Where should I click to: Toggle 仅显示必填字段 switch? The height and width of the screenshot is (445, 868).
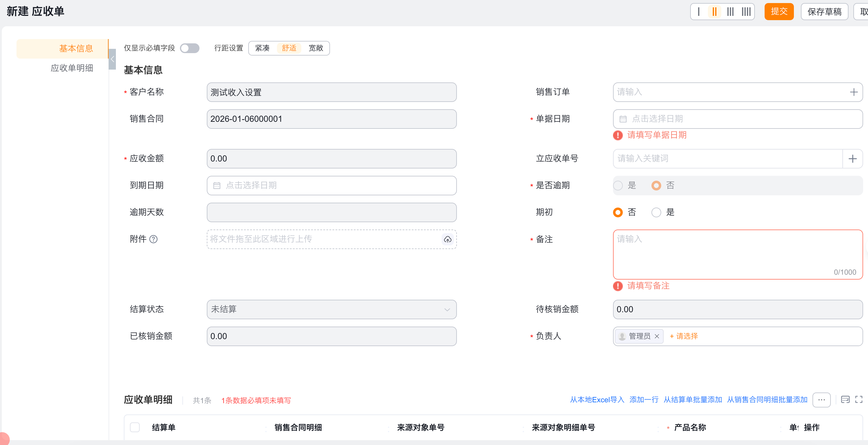(189, 48)
